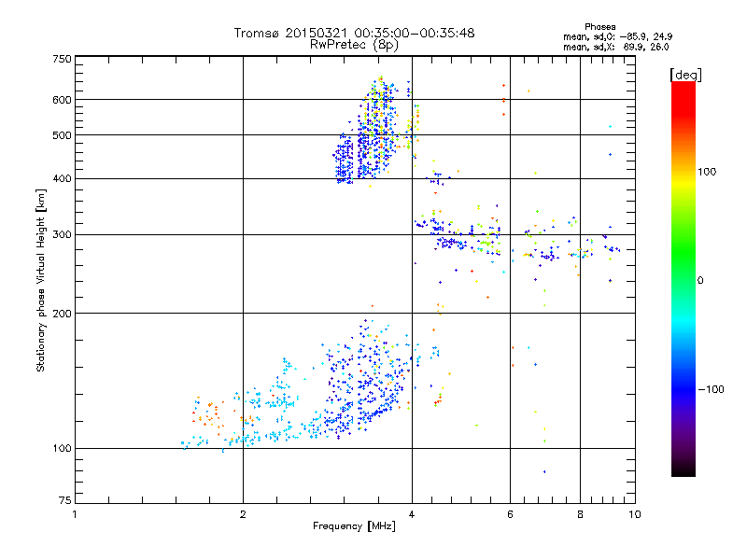The height and width of the screenshot is (560, 747).
Task: Click the y-axis label '300'
Action: pyautogui.click(x=62, y=235)
